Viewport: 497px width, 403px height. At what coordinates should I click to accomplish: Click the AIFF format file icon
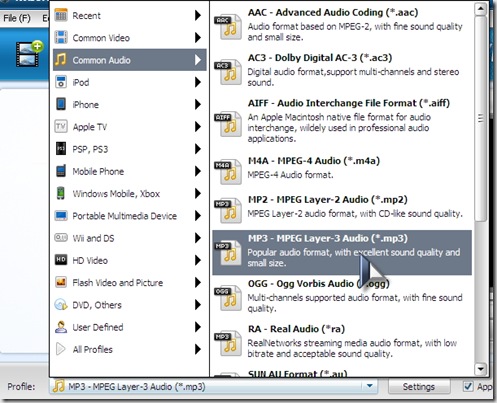pos(227,124)
